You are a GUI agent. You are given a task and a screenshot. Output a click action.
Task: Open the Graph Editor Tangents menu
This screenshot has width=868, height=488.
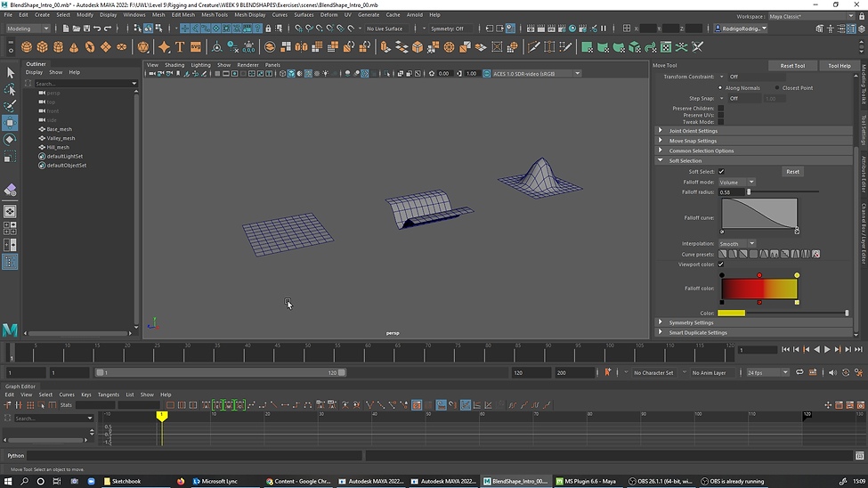108,395
